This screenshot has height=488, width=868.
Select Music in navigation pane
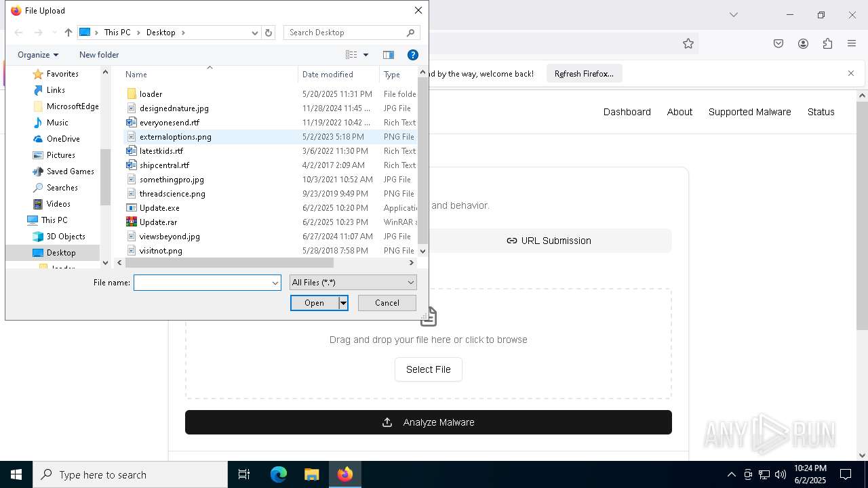pos(57,123)
